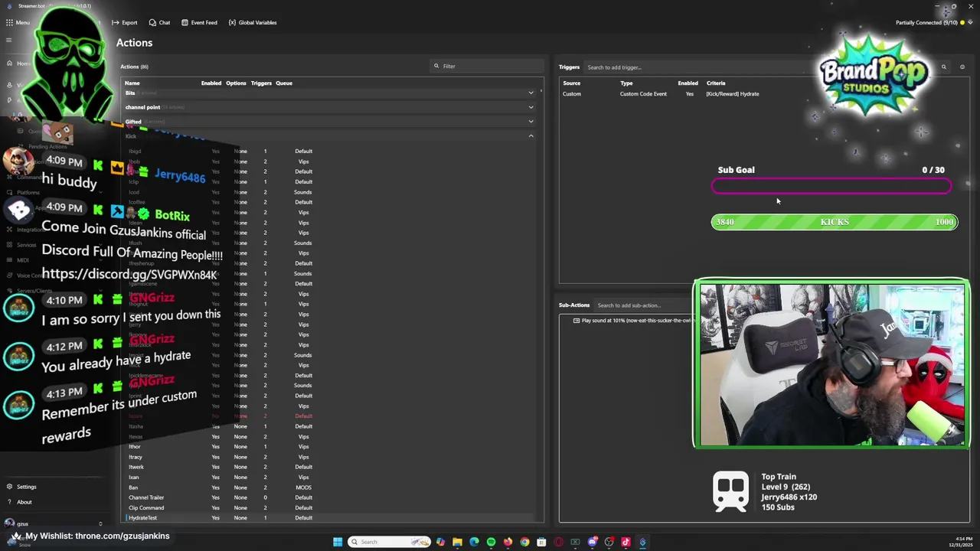Click the webcam overlay thumbnail
Viewport: 980px width, 551px height.
[x=831, y=364]
